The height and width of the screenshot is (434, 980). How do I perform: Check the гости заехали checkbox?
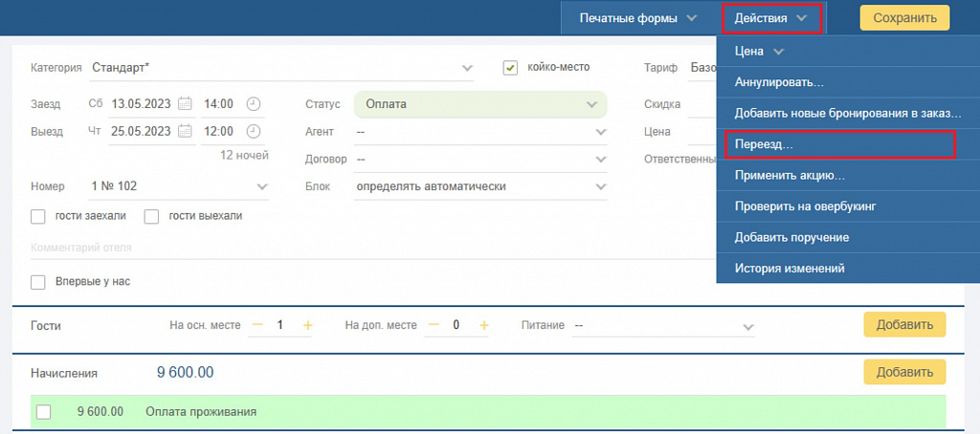click(x=38, y=217)
